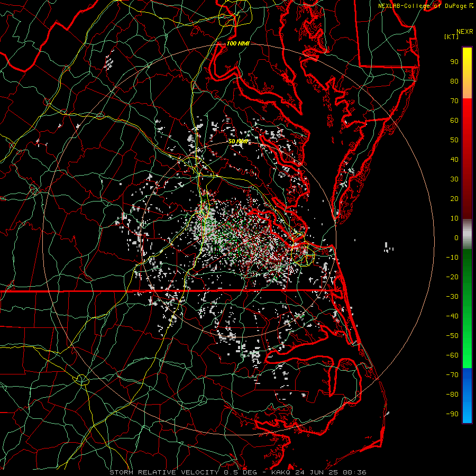Click the 90 value on velocity scale
This screenshot has height=476, width=476.
point(454,62)
